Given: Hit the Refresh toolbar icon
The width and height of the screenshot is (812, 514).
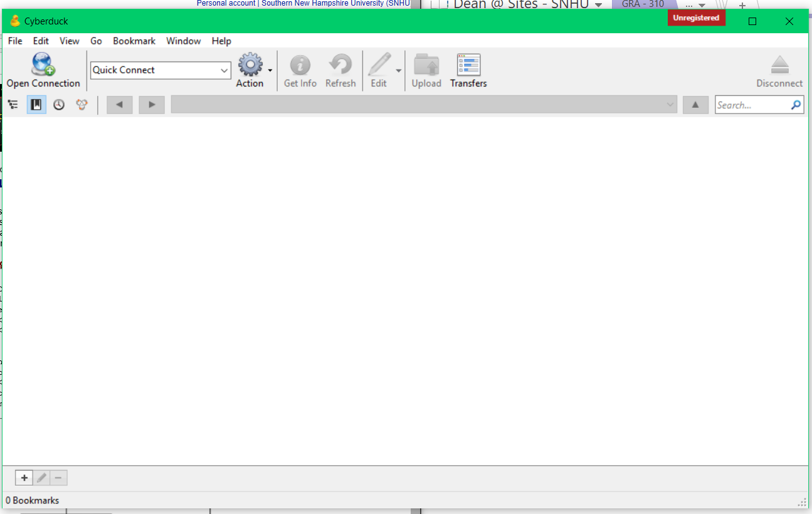Looking at the screenshot, I should pos(340,65).
